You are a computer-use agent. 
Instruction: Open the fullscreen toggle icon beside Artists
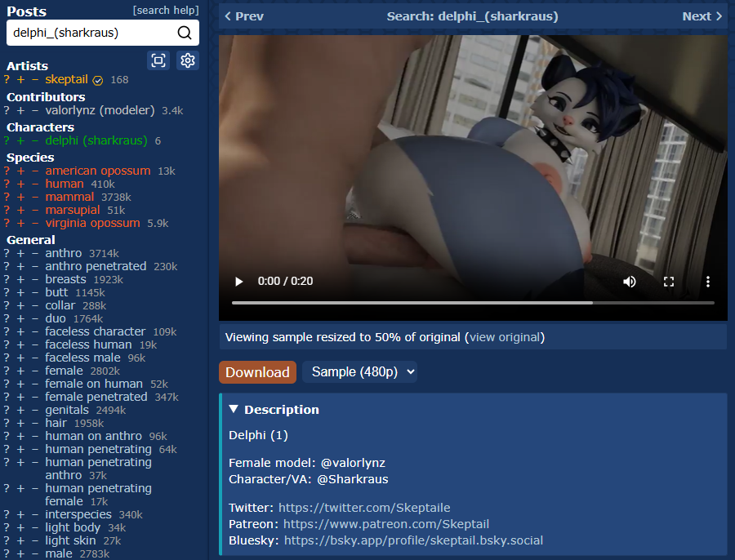coord(158,60)
